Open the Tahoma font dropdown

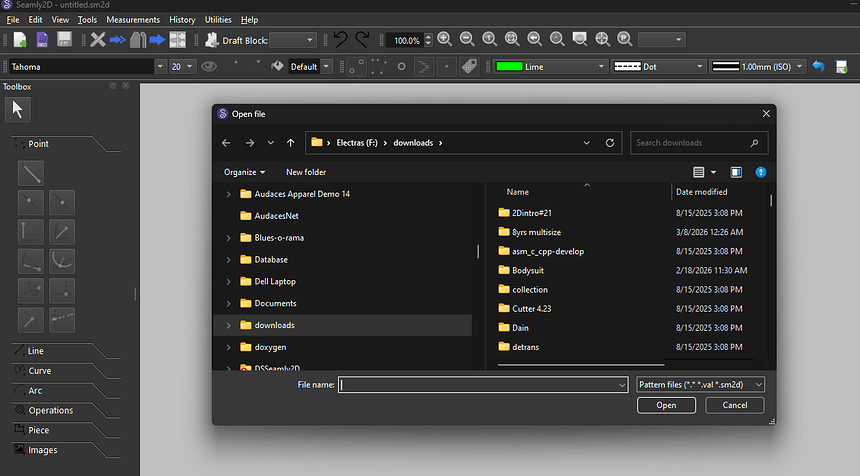160,66
